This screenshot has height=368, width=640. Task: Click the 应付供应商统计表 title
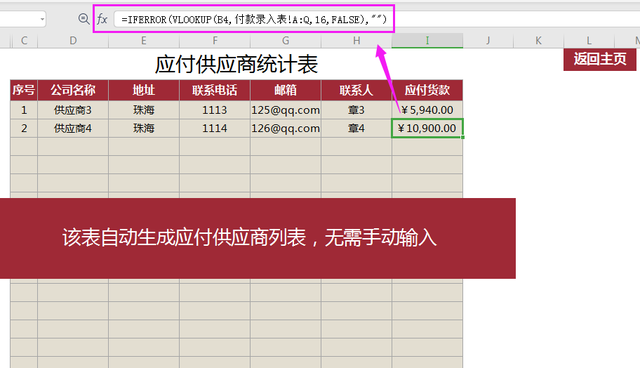[236, 64]
